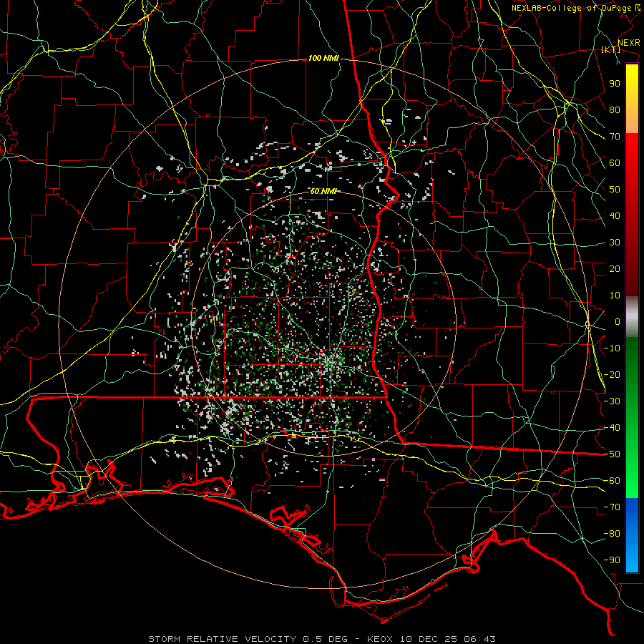
Task: Click the blue segment of the color bar
Action: [x=632, y=535]
